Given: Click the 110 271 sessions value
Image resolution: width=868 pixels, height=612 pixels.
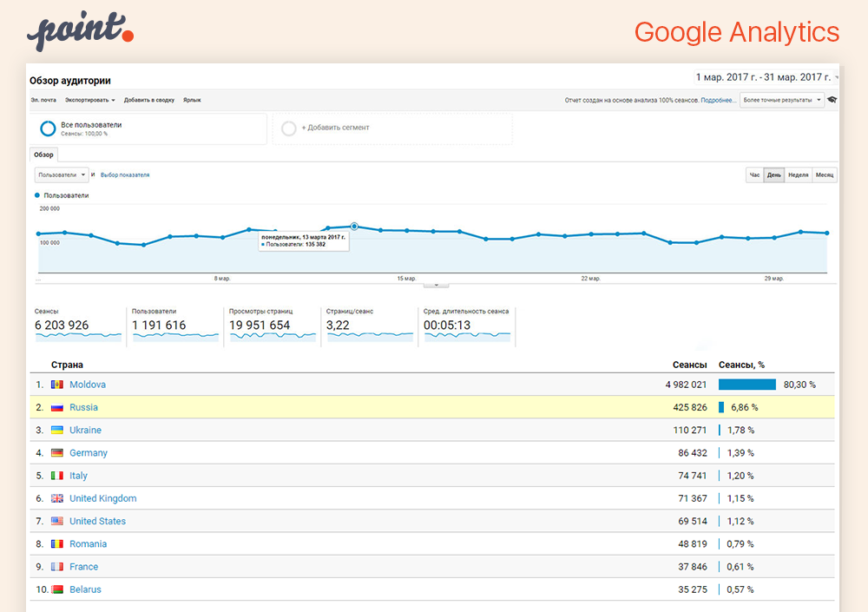Looking at the screenshot, I should 690,430.
